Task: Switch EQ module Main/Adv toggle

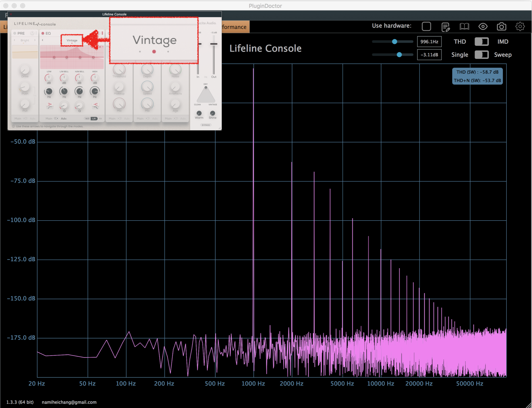Action: (56, 119)
